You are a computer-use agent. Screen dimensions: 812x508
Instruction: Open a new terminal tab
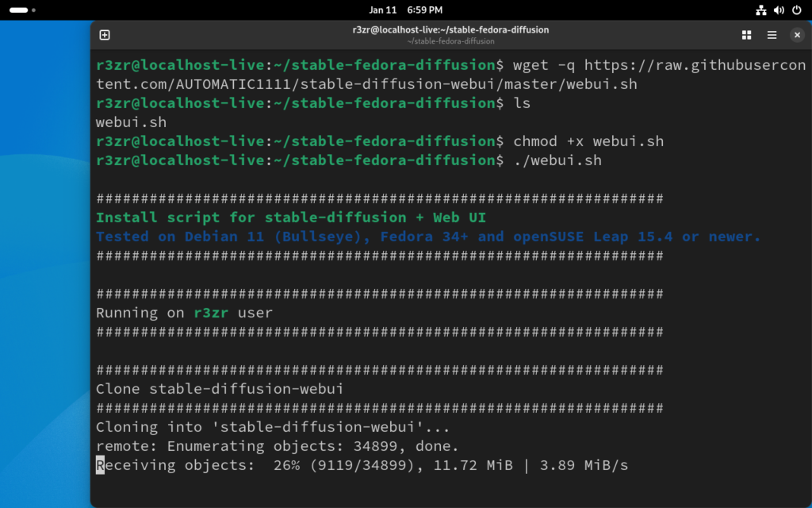pyautogui.click(x=105, y=35)
